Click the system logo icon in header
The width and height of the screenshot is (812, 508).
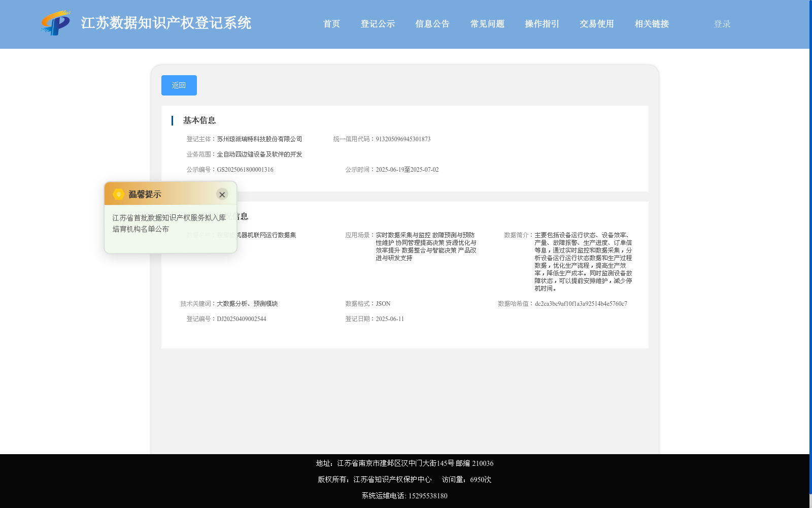[x=56, y=23]
